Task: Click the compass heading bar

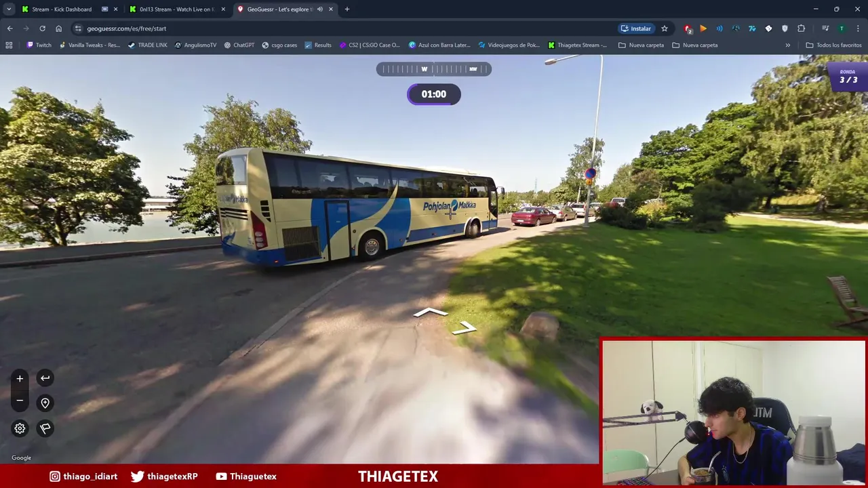Action: pyautogui.click(x=434, y=69)
